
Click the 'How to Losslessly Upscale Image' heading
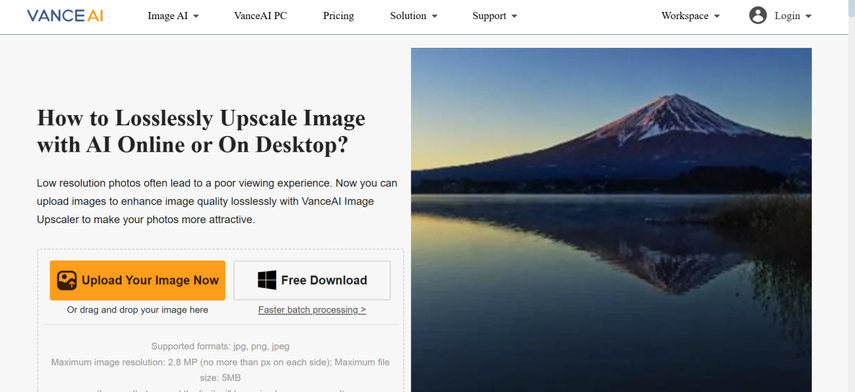201,131
